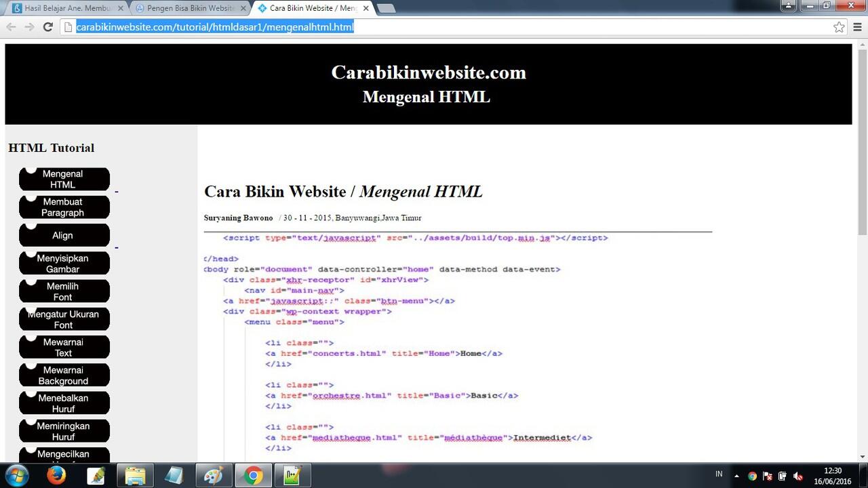Click the browser back arrow
Viewport: 868px width, 488px height.
pyautogui.click(x=11, y=27)
